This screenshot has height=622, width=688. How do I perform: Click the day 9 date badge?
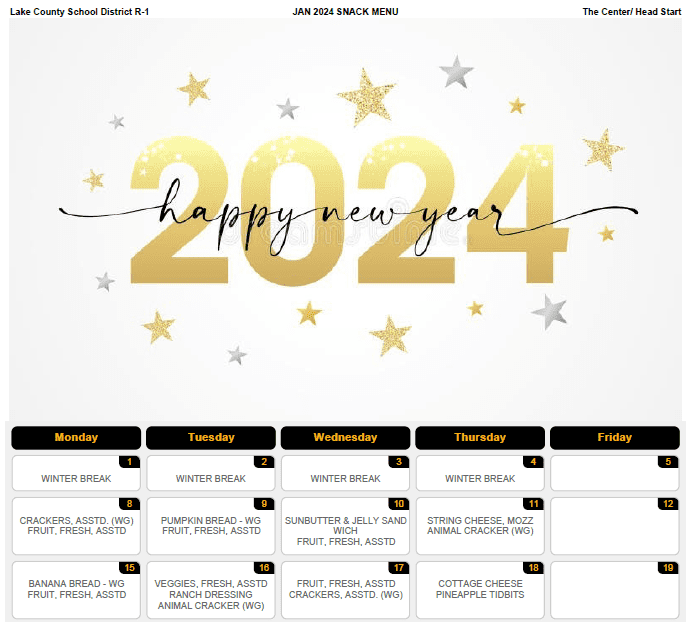click(264, 504)
